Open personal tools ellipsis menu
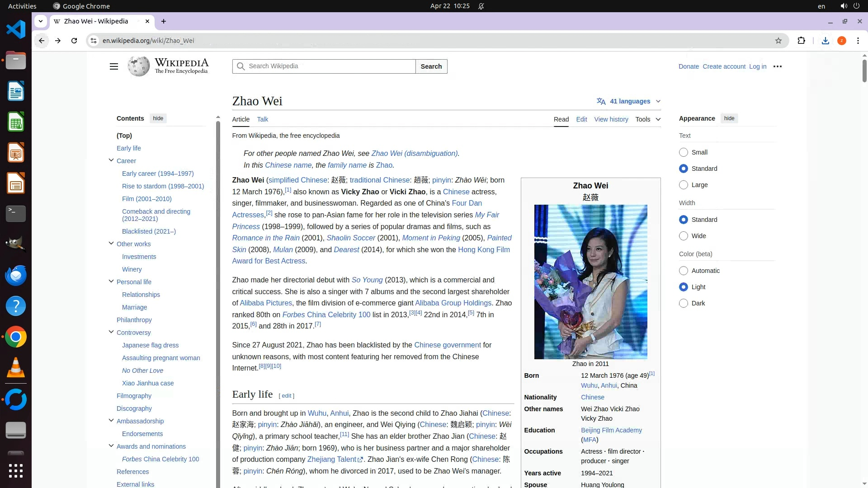Screen dimensions: 868x488 click(777, 66)
